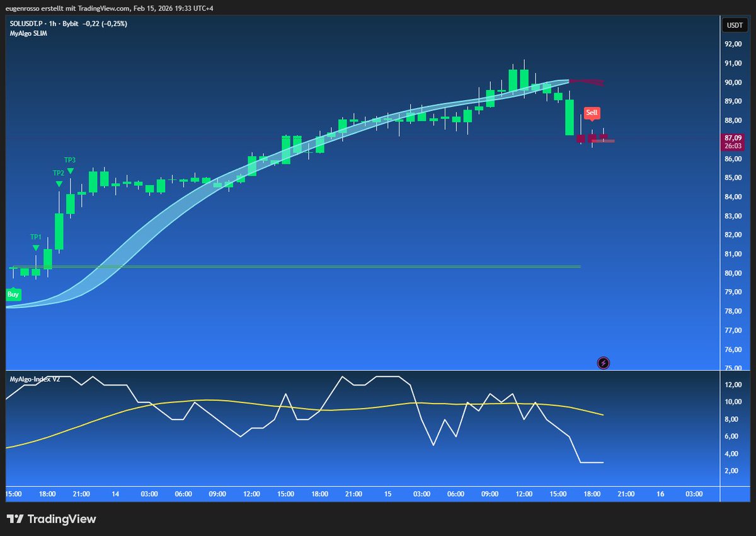This screenshot has height=536, width=756.
Task: Click the USDT currency box
Action: click(x=734, y=25)
